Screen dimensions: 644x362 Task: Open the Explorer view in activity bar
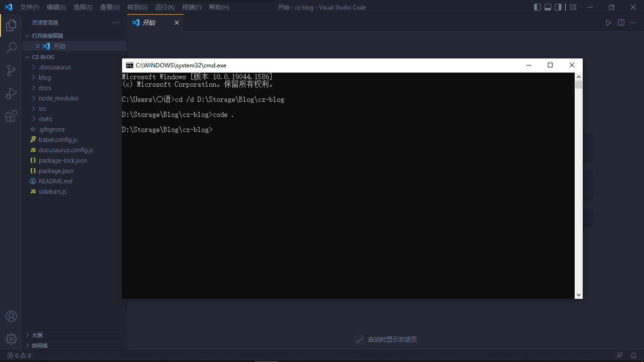11,25
